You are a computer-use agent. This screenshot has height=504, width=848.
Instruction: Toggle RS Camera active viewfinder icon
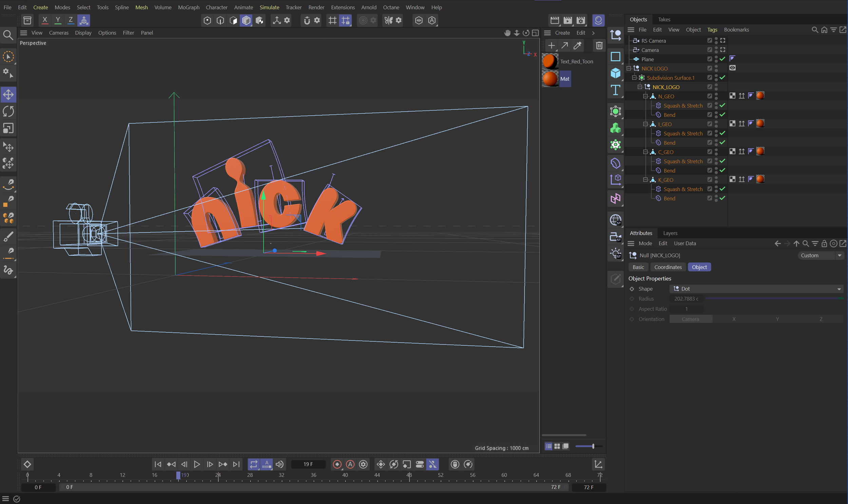pyautogui.click(x=723, y=40)
